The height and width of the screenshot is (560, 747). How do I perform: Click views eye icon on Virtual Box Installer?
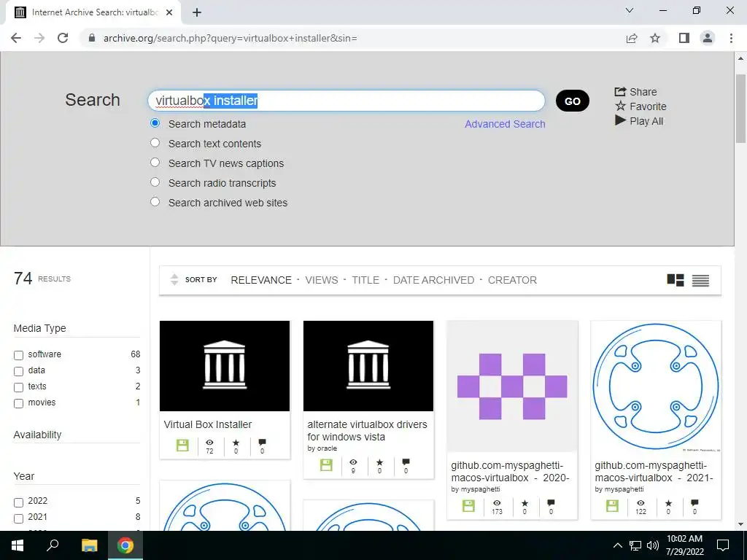click(209, 443)
